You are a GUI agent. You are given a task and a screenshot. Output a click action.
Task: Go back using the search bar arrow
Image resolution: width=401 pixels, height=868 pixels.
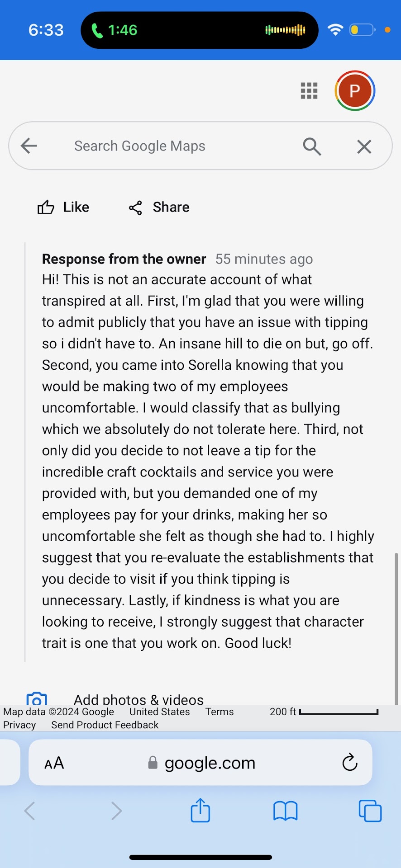(x=29, y=146)
